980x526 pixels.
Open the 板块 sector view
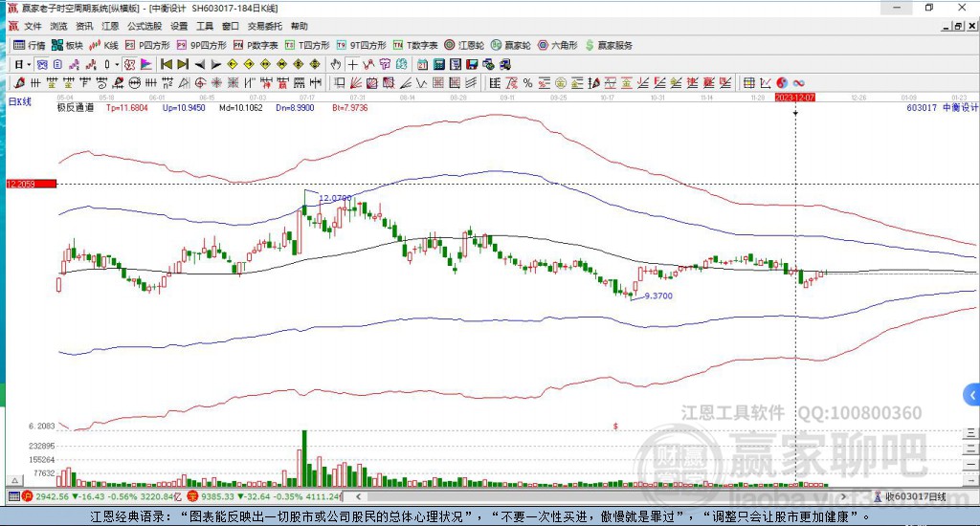point(67,45)
